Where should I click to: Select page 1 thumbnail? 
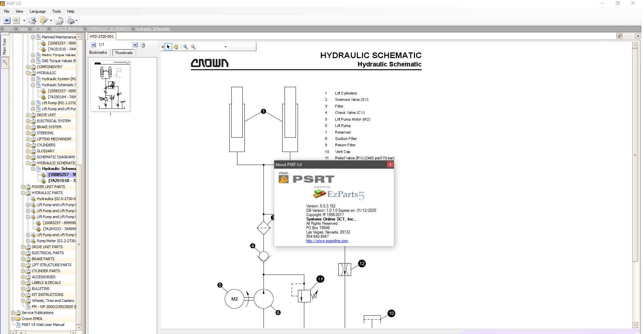click(x=110, y=86)
